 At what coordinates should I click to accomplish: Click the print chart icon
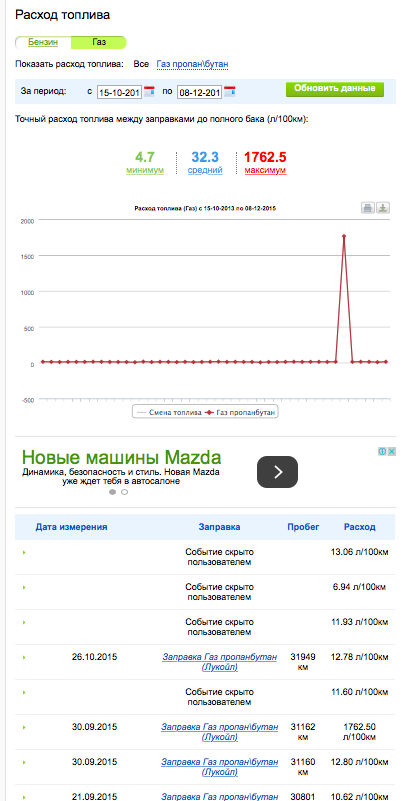[368, 207]
